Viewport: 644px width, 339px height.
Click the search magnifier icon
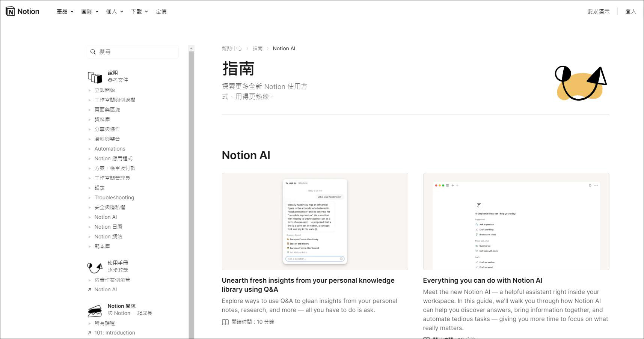(93, 52)
